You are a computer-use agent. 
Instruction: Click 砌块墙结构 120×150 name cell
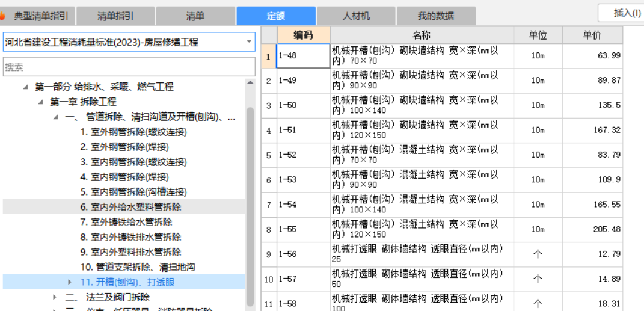422,130
